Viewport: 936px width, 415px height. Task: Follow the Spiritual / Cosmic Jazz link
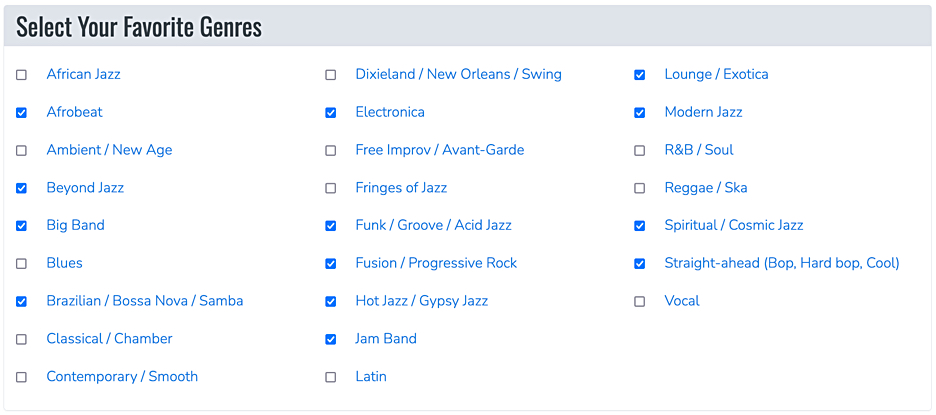coord(734,225)
